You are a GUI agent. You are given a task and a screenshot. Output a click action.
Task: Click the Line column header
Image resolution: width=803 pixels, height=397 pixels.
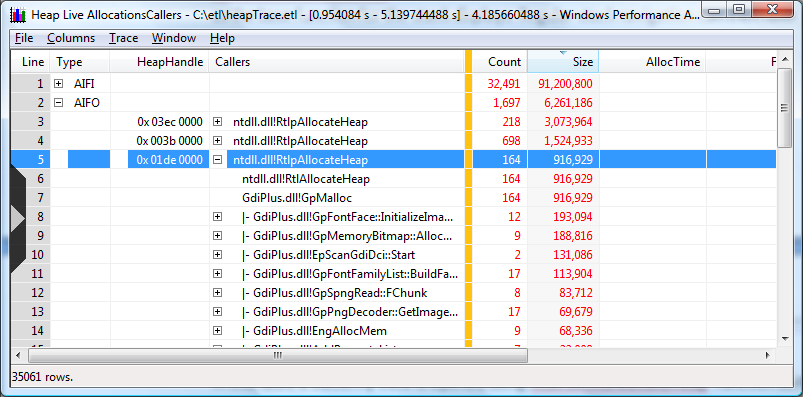click(31, 61)
